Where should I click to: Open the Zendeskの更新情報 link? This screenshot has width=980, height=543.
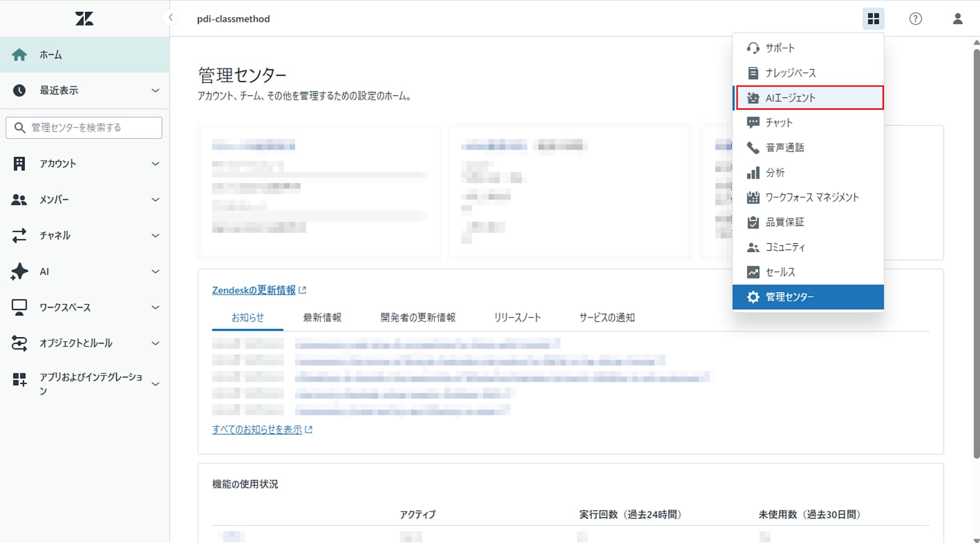pos(254,290)
